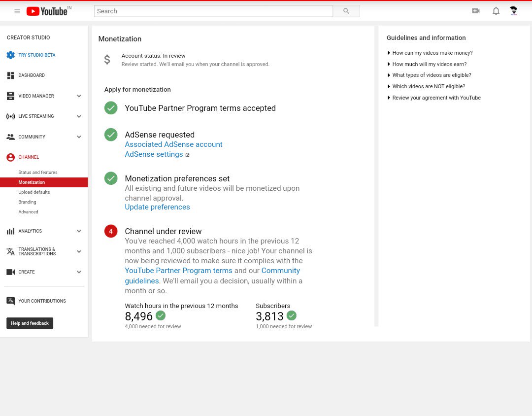The width and height of the screenshot is (532, 416).
Task: Open YouTube Partner Program terms link
Action: [178, 271]
